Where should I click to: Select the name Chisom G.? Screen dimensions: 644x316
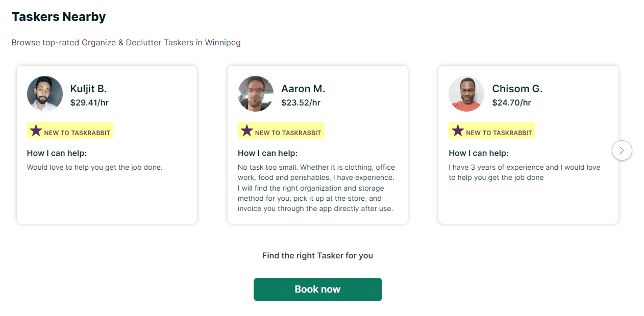(517, 89)
